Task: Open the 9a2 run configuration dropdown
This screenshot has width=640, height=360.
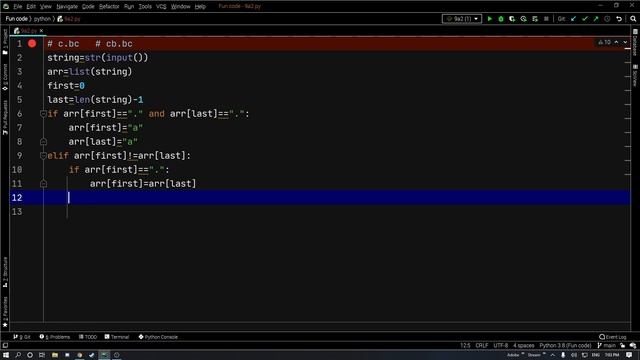Action: click(462, 19)
